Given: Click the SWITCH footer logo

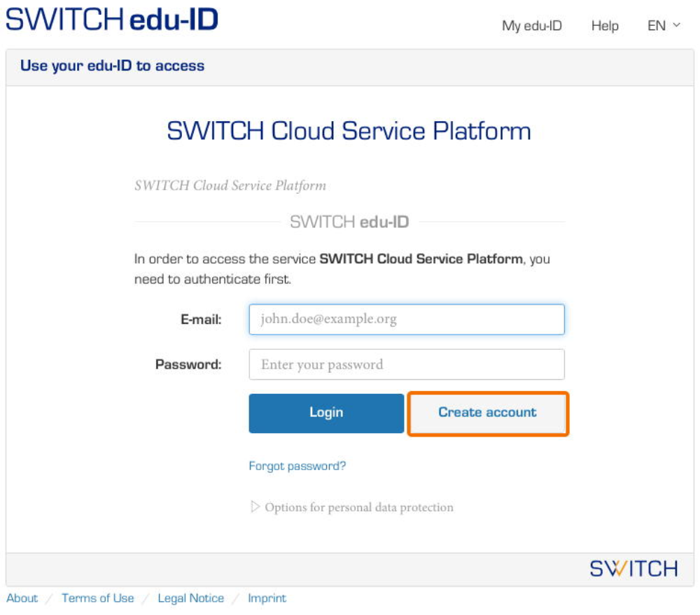Looking at the screenshot, I should [633, 569].
